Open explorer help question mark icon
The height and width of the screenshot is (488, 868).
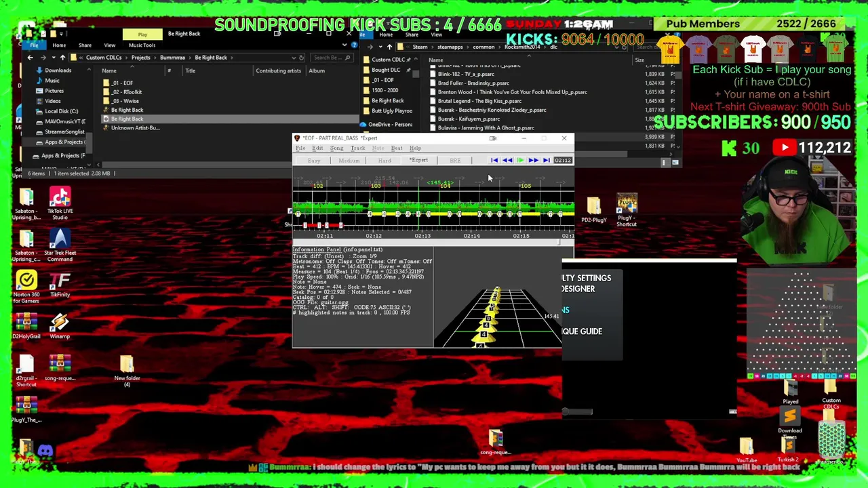pyautogui.click(x=354, y=45)
